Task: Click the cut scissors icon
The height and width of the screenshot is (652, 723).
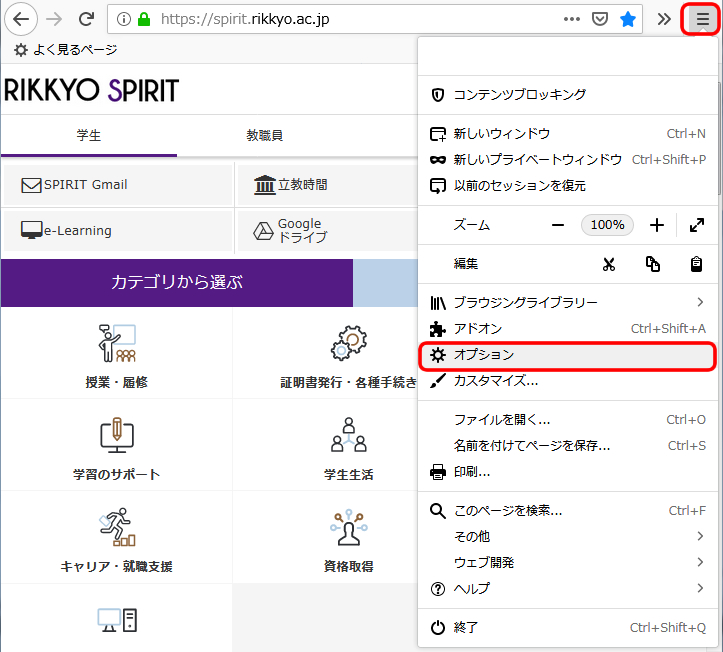Action: click(x=609, y=264)
